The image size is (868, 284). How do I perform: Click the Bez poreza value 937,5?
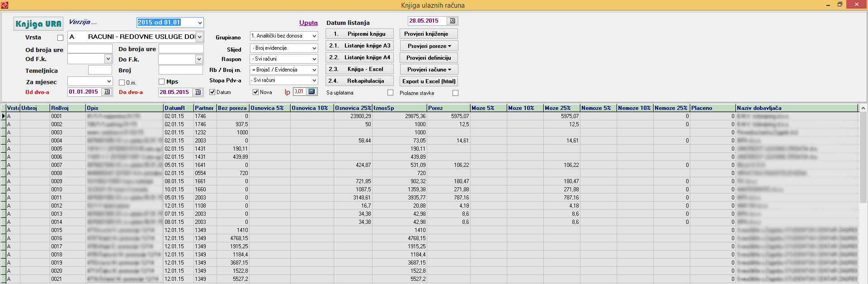[x=233, y=124]
